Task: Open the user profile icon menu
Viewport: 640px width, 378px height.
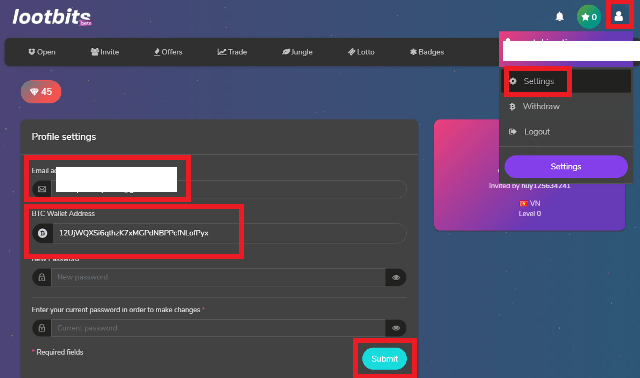Action: pos(619,16)
